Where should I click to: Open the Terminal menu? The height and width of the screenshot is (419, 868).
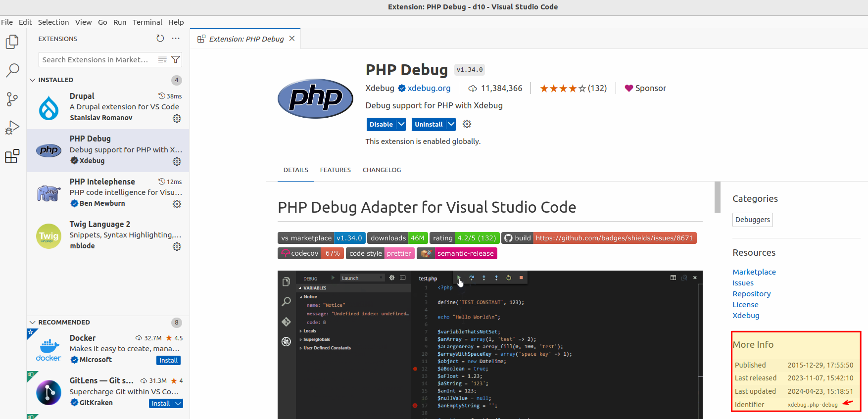(x=147, y=22)
